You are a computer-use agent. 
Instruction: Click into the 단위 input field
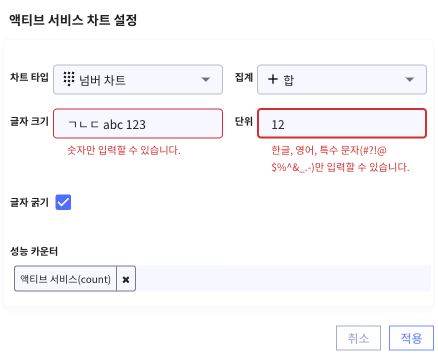pos(342,123)
